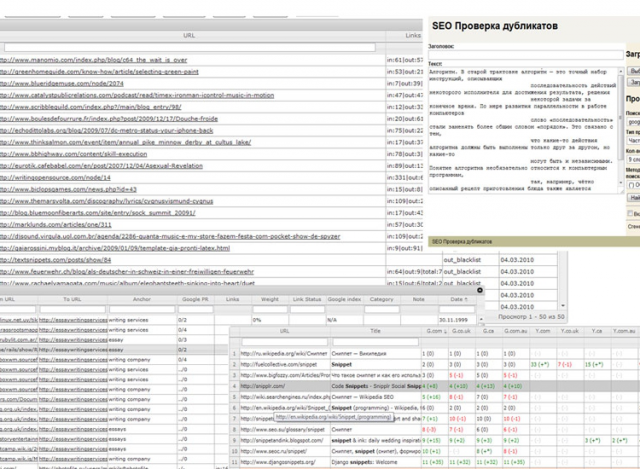The height and width of the screenshot is (469, 640).
Task: Click the up arrow of the text area scrollbar
Action: 621,71
